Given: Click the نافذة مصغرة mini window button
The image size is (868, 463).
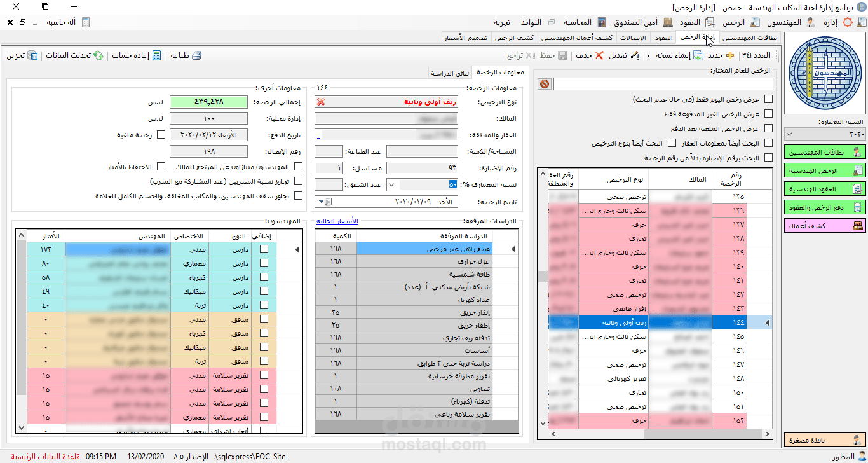Looking at the screenshot, I should pos(825,440).
